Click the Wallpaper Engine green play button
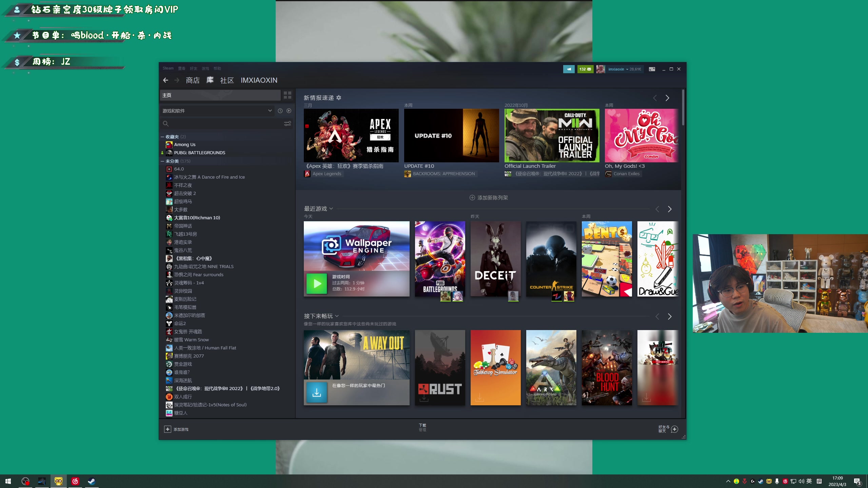The width and height of the screenshot is (868, 488). [x=317, y=283]
